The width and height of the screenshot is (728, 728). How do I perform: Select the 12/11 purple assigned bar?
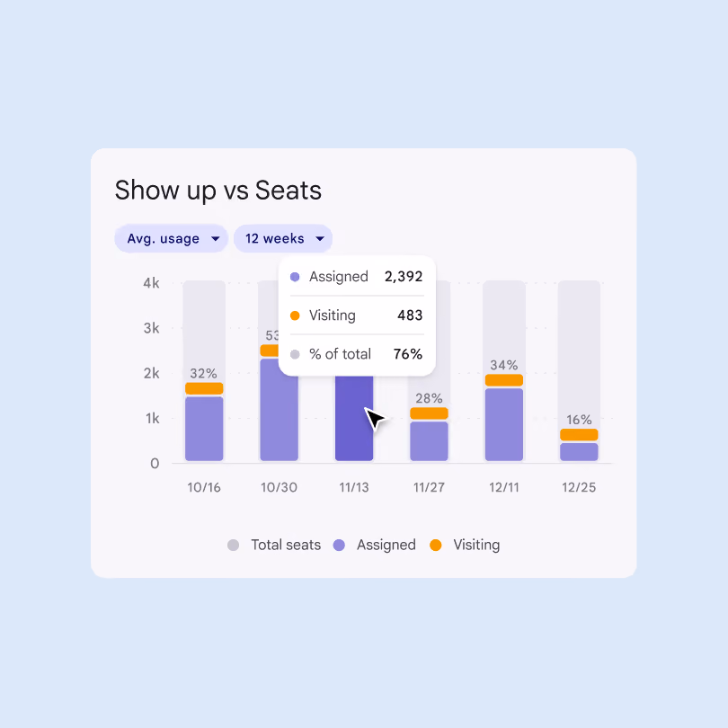coord(504,424)
